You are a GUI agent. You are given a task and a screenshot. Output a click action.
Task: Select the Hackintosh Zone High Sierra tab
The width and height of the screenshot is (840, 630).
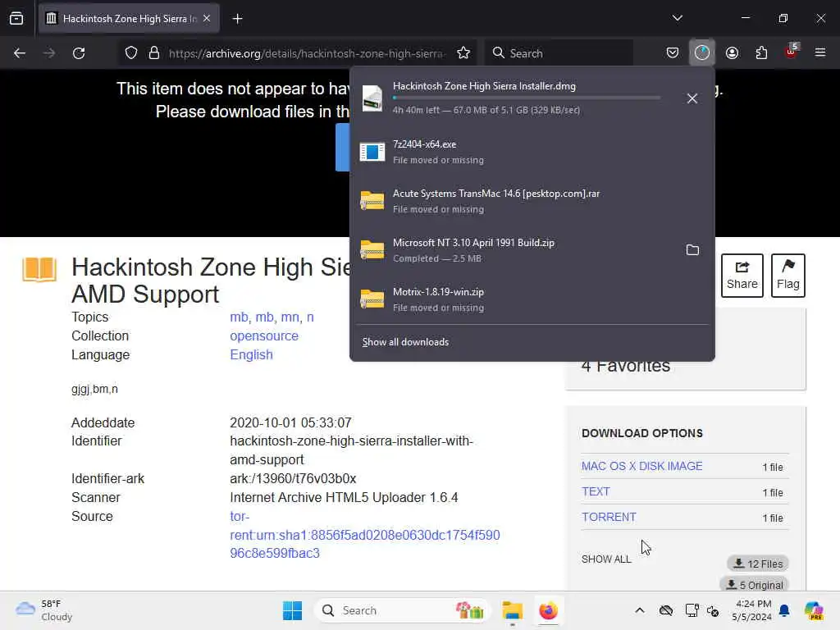[129, 19]
